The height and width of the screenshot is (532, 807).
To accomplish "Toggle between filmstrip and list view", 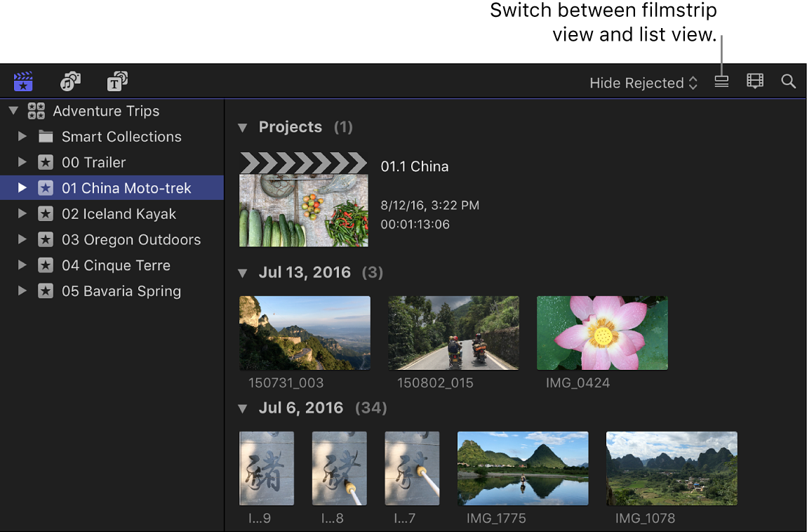I will 721,81.
